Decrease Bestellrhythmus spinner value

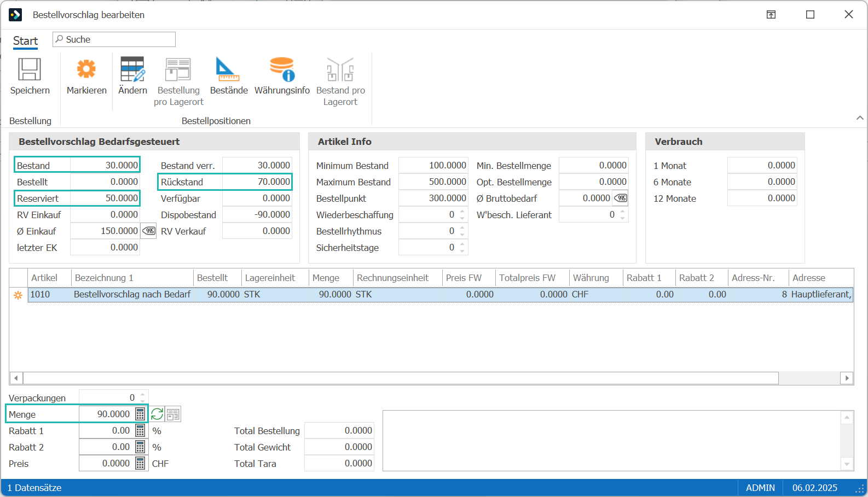(462, 234)
